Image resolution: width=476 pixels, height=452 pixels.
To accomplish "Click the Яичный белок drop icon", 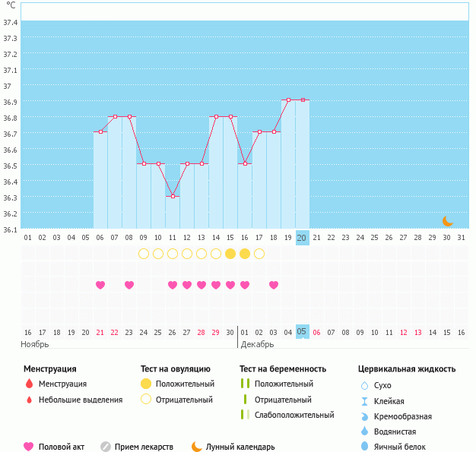I will coord(364,447).
